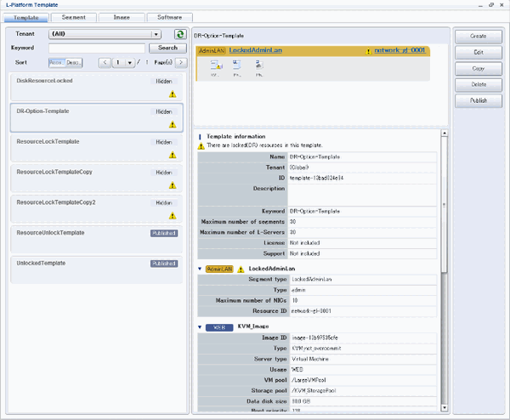This screenshot has height=420, width=510.
Task: Click the WEB badge beside KVM_Image
Action: pos(218,326)
